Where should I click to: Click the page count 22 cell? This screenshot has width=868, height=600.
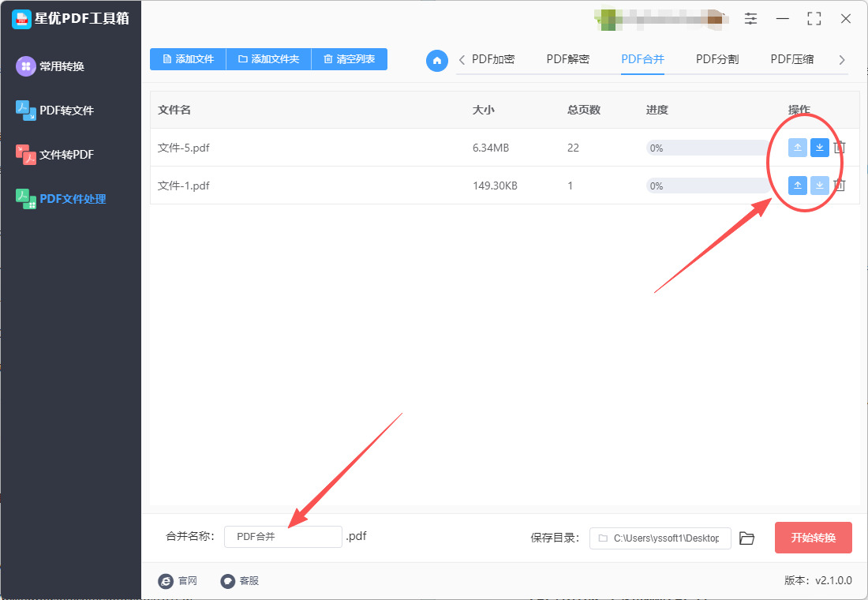[x=573, y=148]
